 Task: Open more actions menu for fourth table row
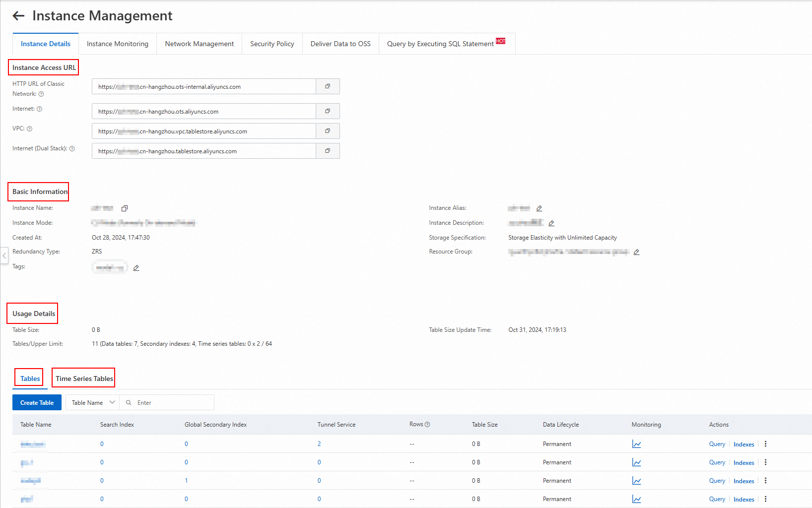pos(766,499)
